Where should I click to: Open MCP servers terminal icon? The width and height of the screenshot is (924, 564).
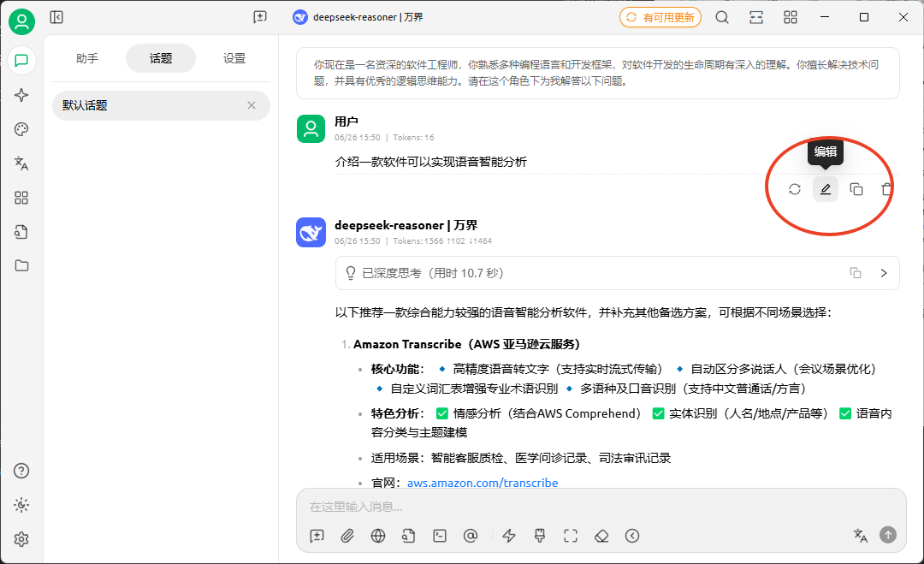point(440,536)
